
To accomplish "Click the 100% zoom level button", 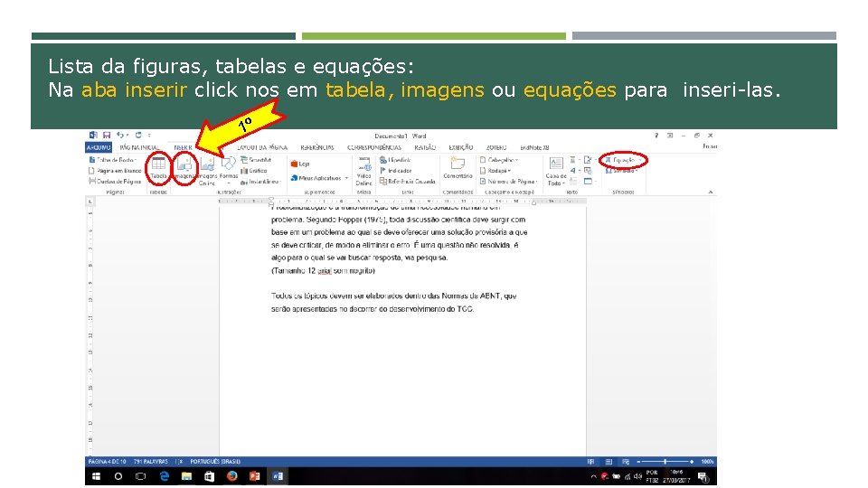I will pyautogui.click(x=707, y=462).
